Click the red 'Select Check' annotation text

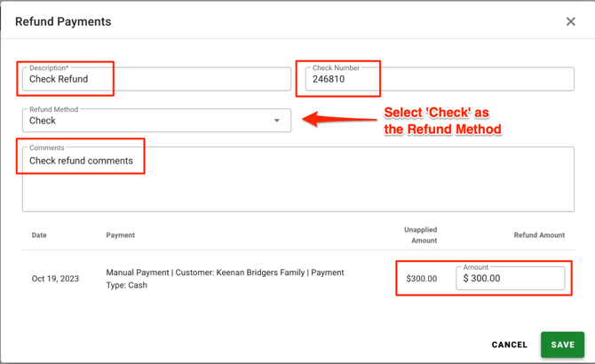pyautogui.click(x=441, y=121)
